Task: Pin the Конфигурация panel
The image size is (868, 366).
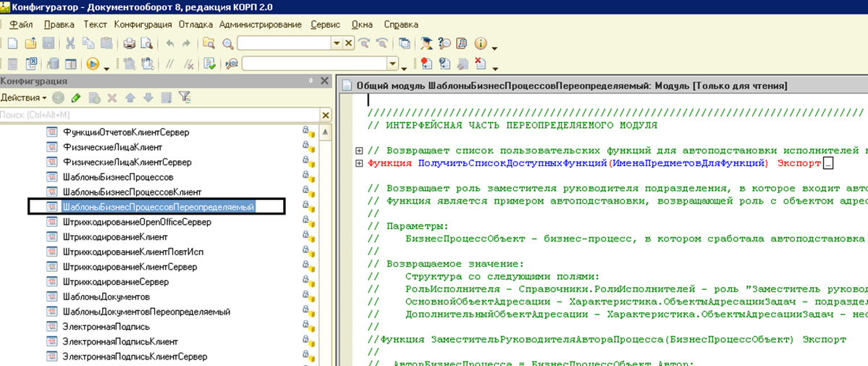Action: tap(311, 81)
